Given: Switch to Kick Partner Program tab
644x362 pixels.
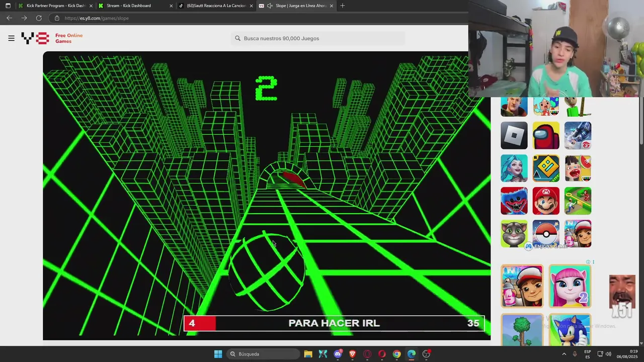Looking at the screenshot, I should coord(55,6).
